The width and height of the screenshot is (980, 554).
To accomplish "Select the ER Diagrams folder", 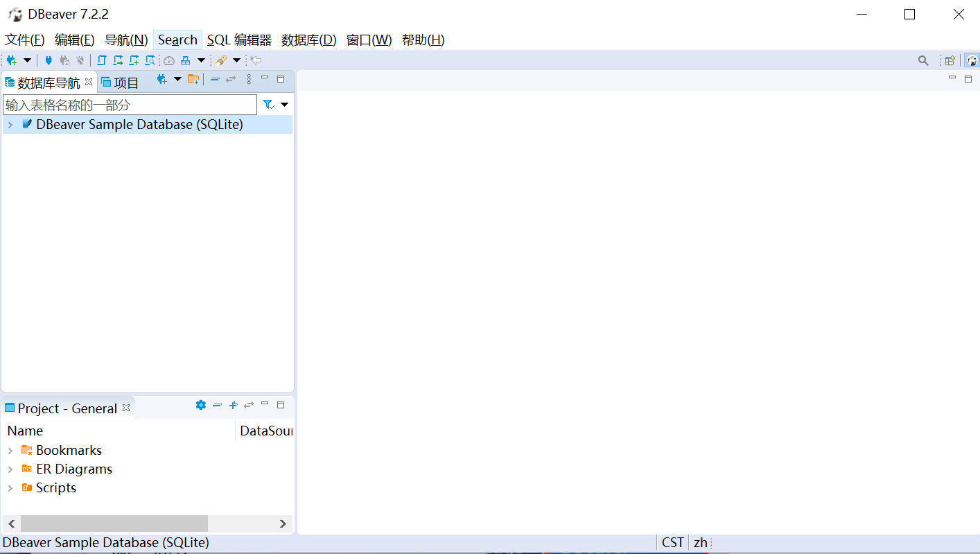I will pyautogui.click(x=73, y=469).
